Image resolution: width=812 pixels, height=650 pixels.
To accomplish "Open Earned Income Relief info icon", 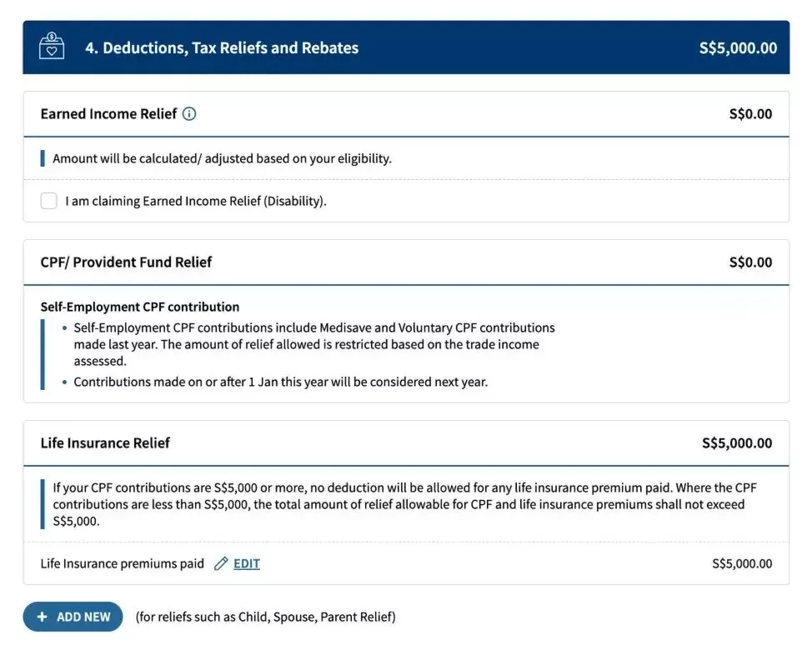I will 189,114.
